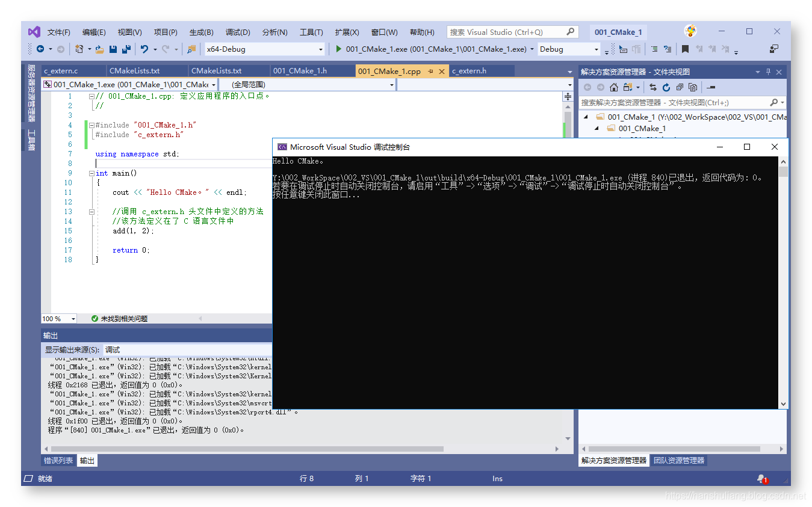Click the New Project toolbar icon
The height and width of the screenshot is (507, 812).
click(x=79, y=49)
